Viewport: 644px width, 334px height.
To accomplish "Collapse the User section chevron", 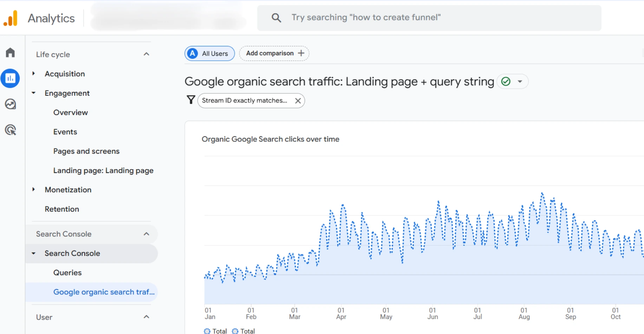I will point(147,317).
